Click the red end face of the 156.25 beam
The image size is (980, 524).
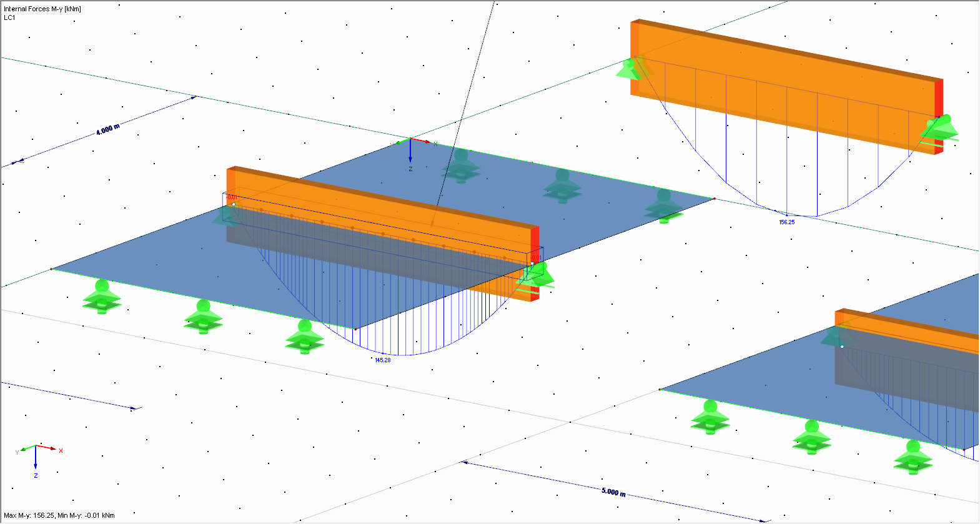pyautogui.click(x=939, y=117)
